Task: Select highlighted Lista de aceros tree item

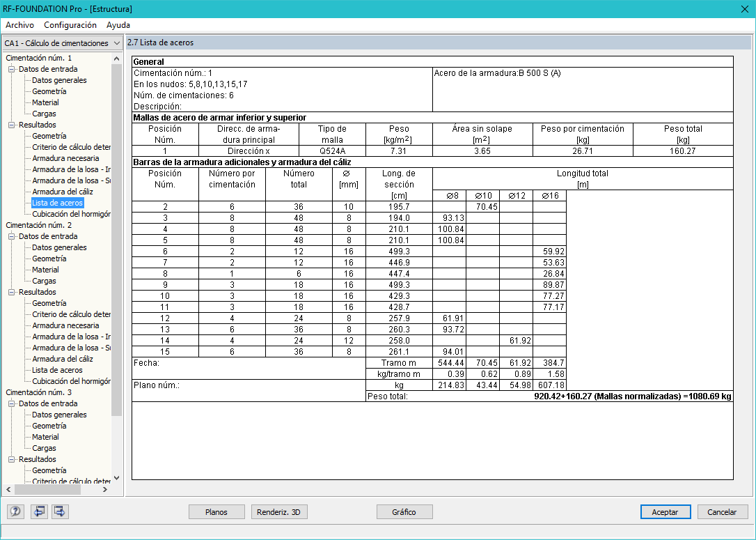Action: (57, 203)
